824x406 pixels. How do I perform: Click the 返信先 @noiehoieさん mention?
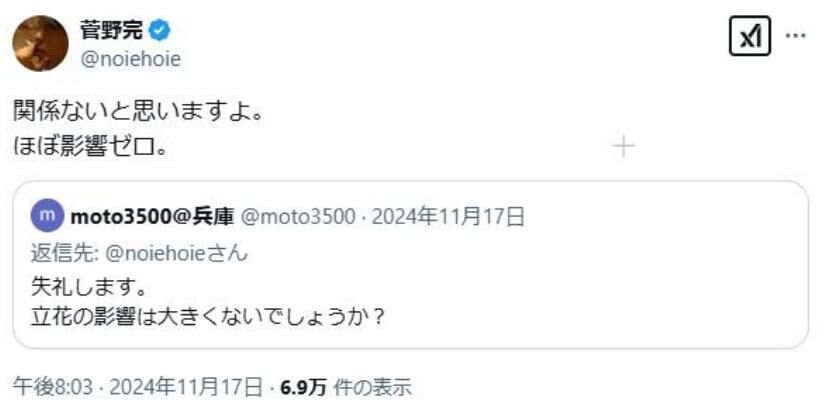point(139,253)
